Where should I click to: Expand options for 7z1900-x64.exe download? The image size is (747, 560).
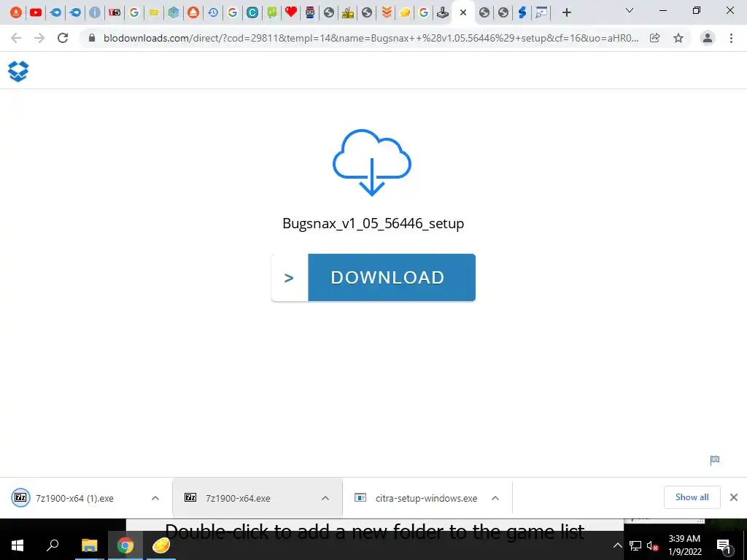pyautogui.click(x=325, y=498)
